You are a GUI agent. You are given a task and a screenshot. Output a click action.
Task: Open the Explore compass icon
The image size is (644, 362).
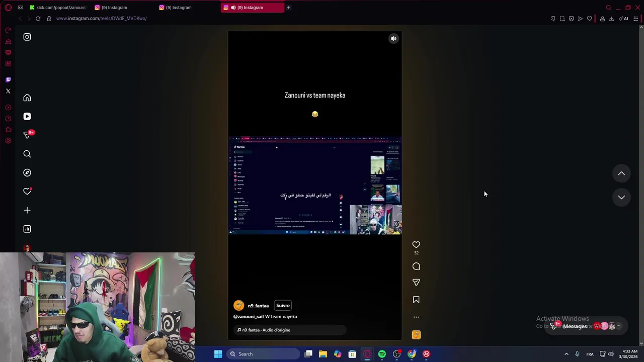coord(27,172)
